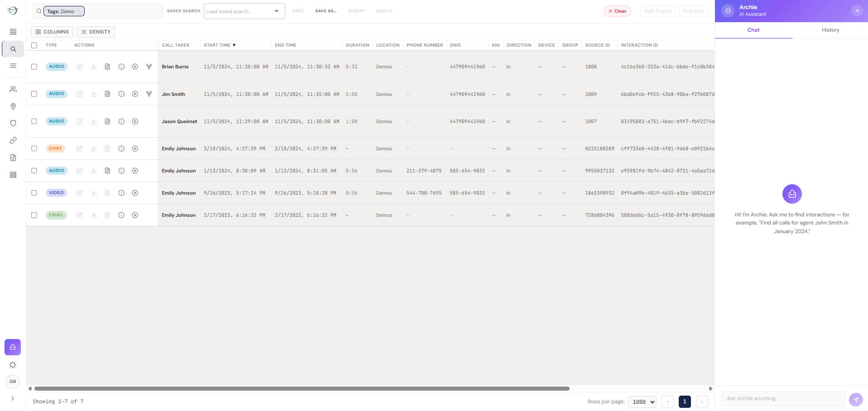Check the VIDEO interaction row checkbox
This screenshot has height=411, width=868.
point(34,193)
